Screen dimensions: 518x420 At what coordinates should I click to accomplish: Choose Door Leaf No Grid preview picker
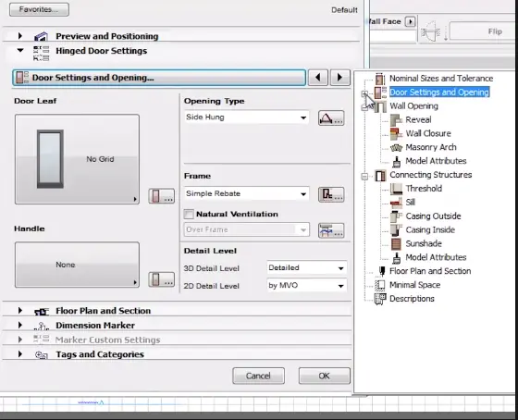click(77, 159)
